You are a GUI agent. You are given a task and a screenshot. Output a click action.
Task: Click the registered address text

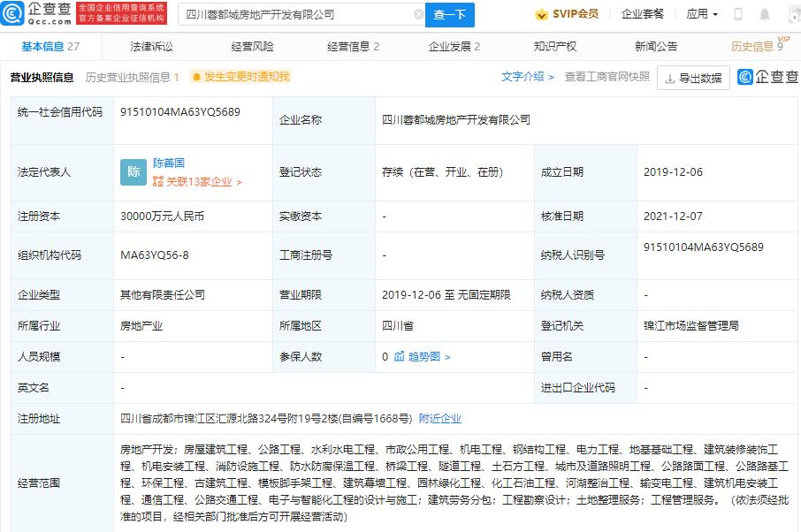[266, 419]
